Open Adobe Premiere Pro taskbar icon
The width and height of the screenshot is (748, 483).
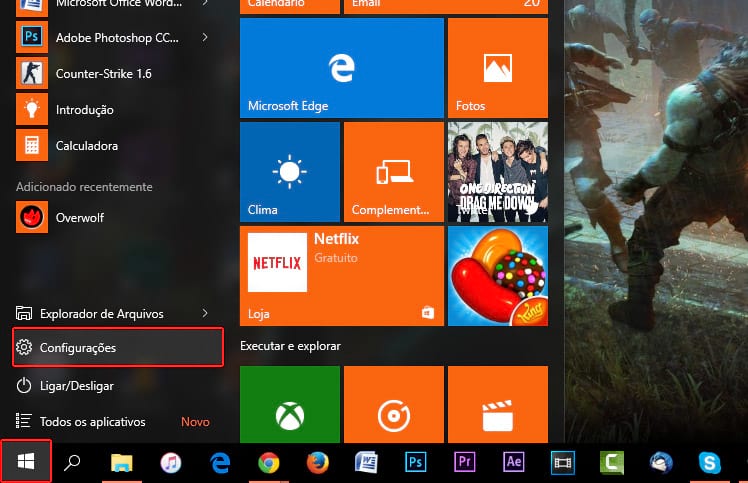(x=465, y=462)
